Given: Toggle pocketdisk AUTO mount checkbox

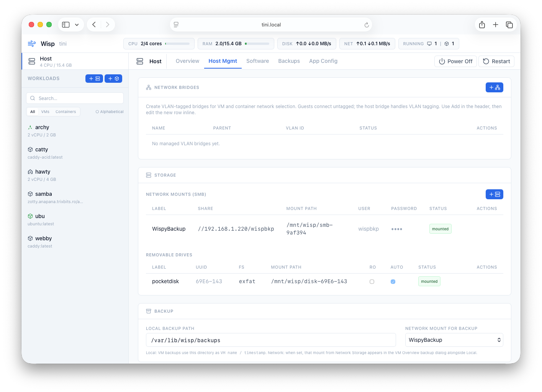Looking at the screenshot, I should 393,282.
